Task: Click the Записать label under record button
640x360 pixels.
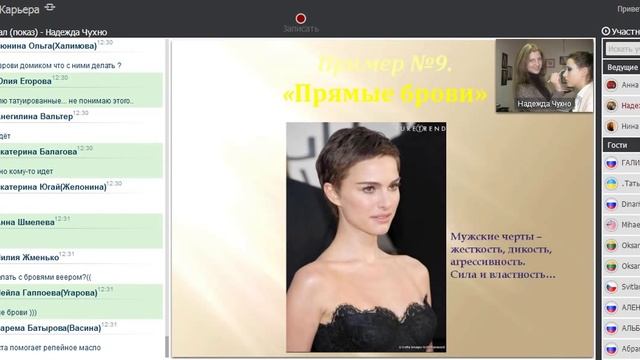Action: [x=301, y=29]
